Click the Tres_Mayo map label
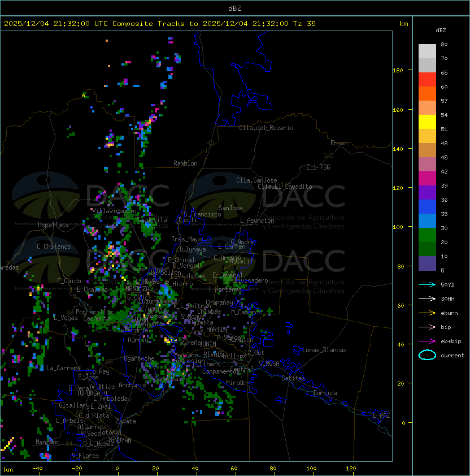Screen dimensions: 470x476 coord(186,239)
